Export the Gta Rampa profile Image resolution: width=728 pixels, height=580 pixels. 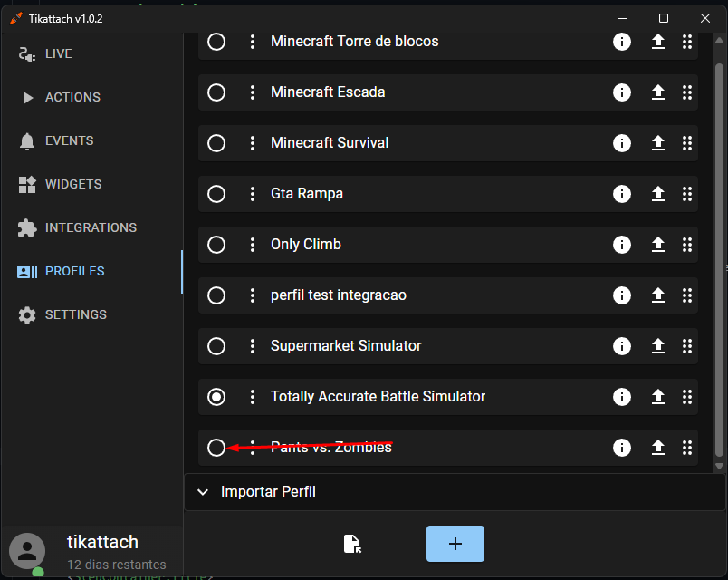pyautogui.click(x=658, y=194)
